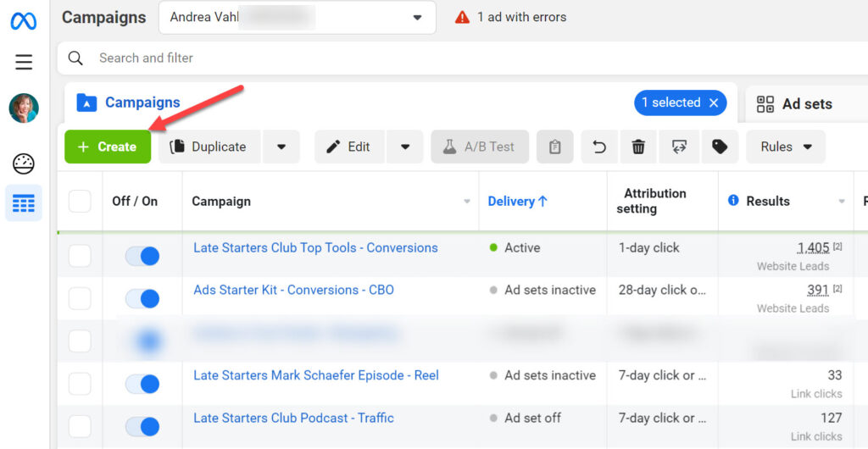Expand the Andrea Vahl account dropdown
This screenshot has height=449, width=868.
(x=416, y=18)
